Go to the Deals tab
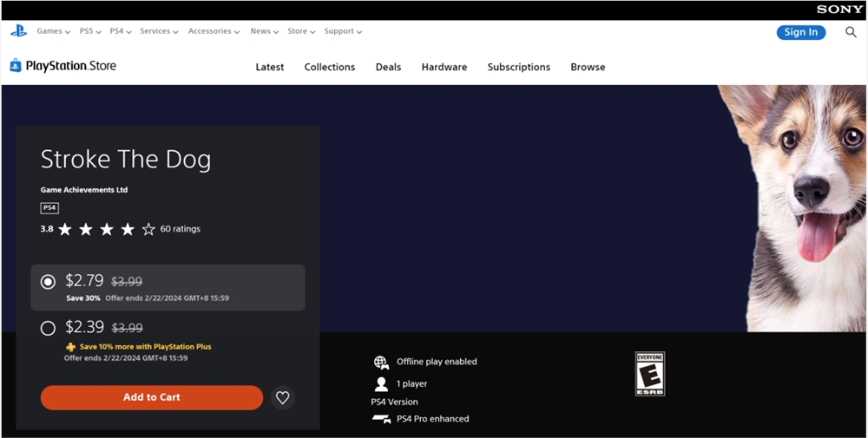Viewport: 868px width, 438px height. (x=388, y=67)
